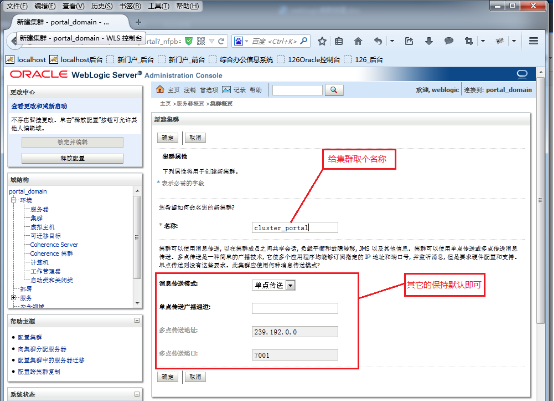The height and width of the screenshot is (401, 554).
Task: Open the localhost后台 bookmark
Action: click(x=76, y=59)
